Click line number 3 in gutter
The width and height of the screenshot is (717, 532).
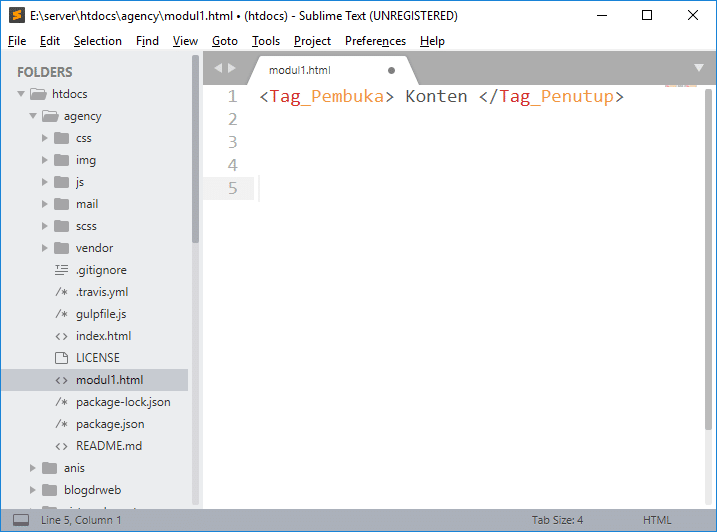(232, 142)
